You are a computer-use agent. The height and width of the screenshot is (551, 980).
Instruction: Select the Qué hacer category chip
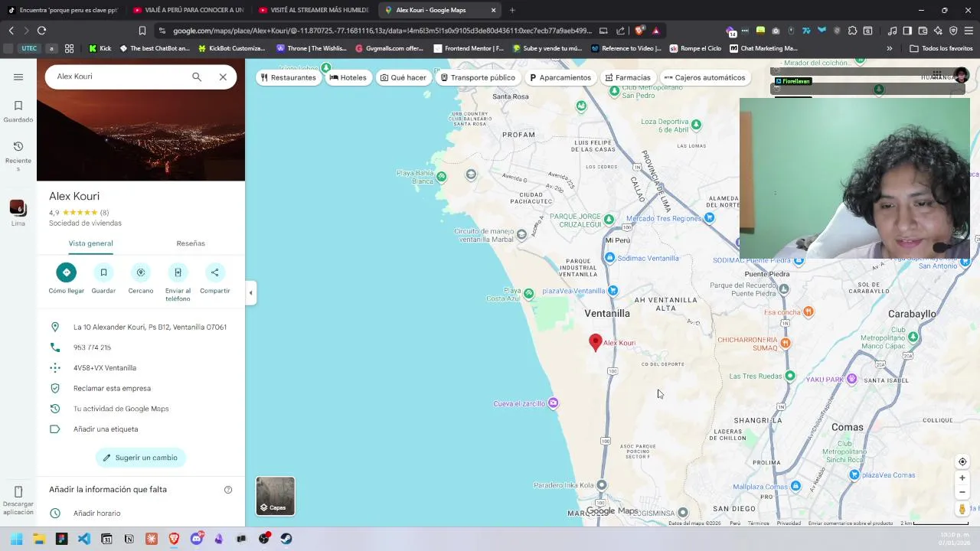tap(403, 77)
